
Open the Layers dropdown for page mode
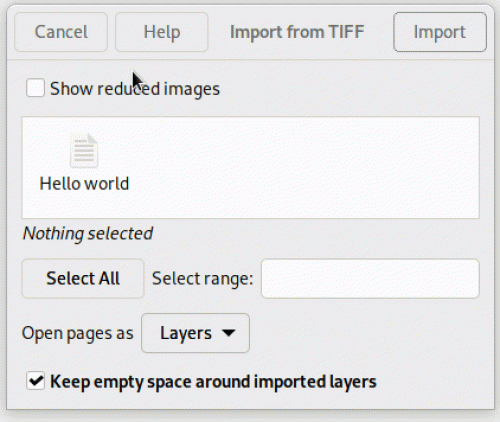click(x=195, y=333)
